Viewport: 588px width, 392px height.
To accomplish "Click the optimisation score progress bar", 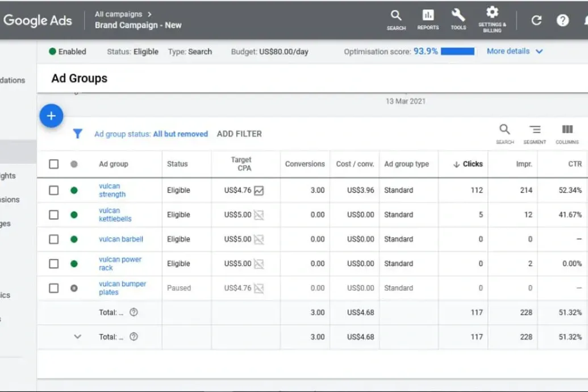I will [x=457, y=52].
